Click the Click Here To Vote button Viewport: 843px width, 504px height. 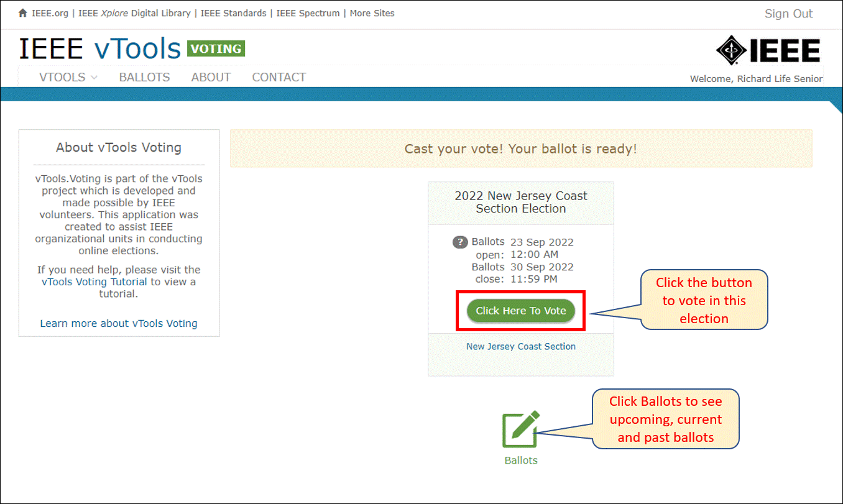click(521, 311)
